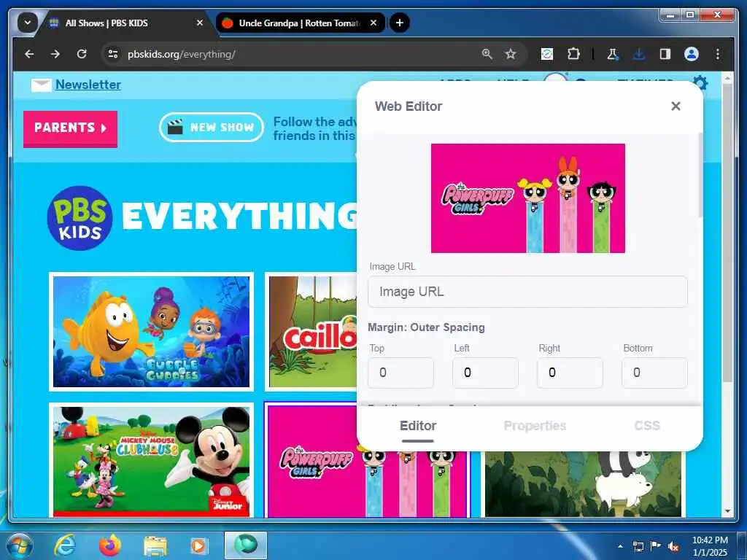Go back with the browser back arrow
747x560 pixels.
click(x=29, y=54)
